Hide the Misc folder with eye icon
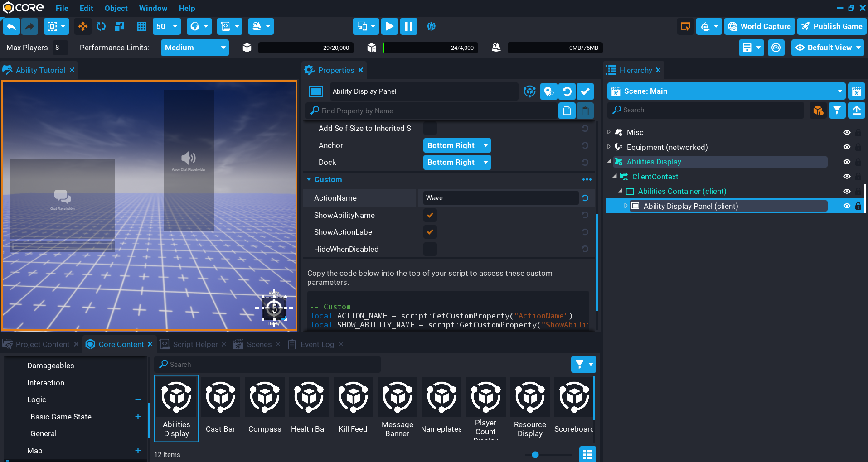This screenshot has height=462, width=868. [x=846, y=133]
